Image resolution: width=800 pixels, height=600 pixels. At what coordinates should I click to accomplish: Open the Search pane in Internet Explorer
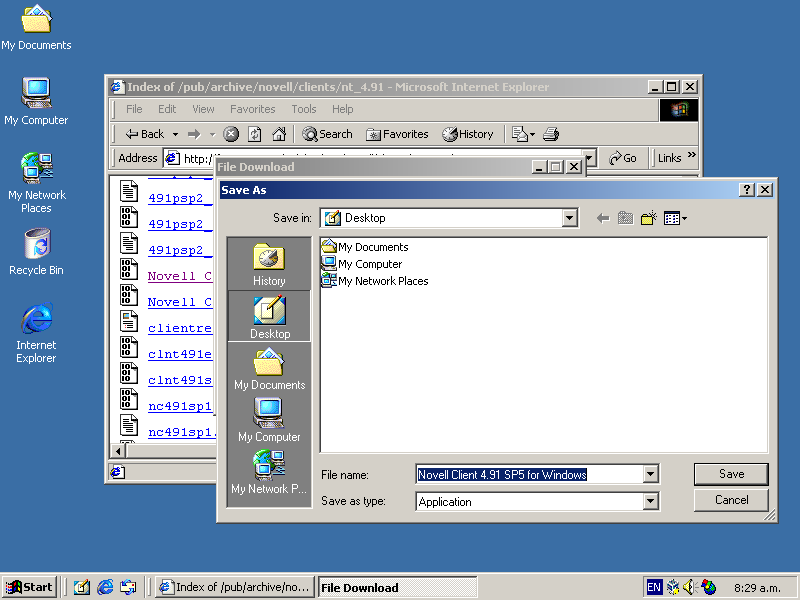point(327,134)
